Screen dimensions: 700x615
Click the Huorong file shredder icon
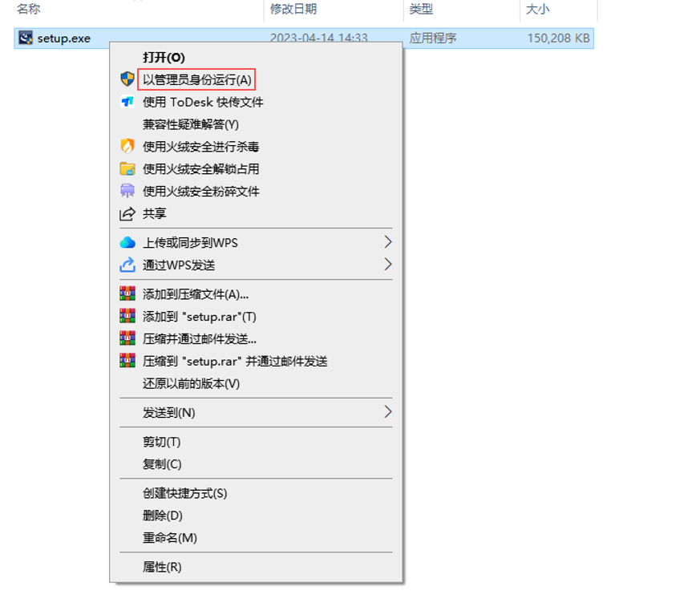127,191
